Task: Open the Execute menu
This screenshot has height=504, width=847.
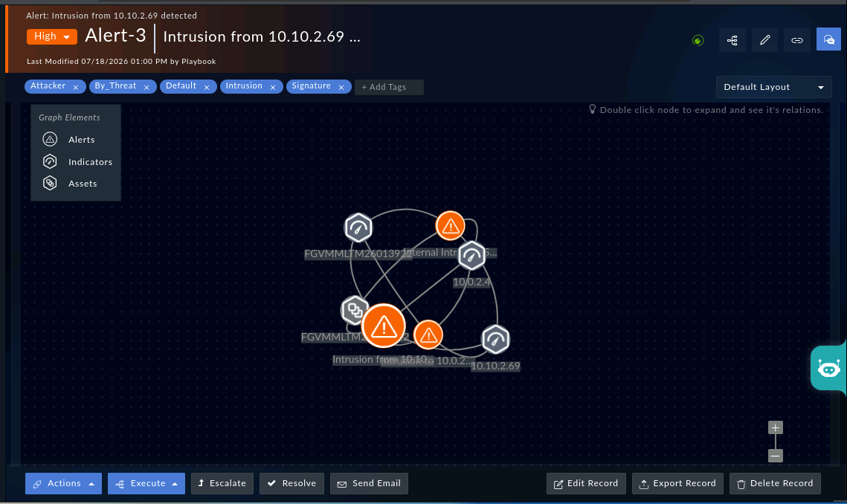Action: (x=146, y=483)
